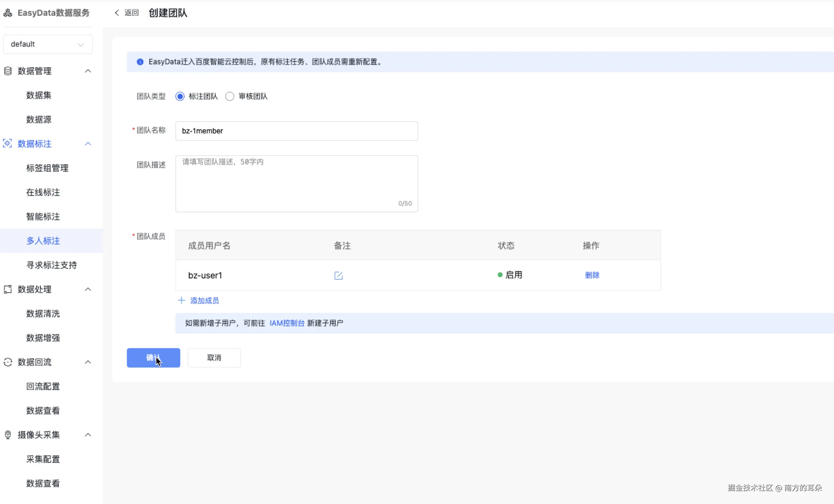Select the 审核团队 radio button
The height and width of the screenshot is (504, 834).
pos(229,96)
